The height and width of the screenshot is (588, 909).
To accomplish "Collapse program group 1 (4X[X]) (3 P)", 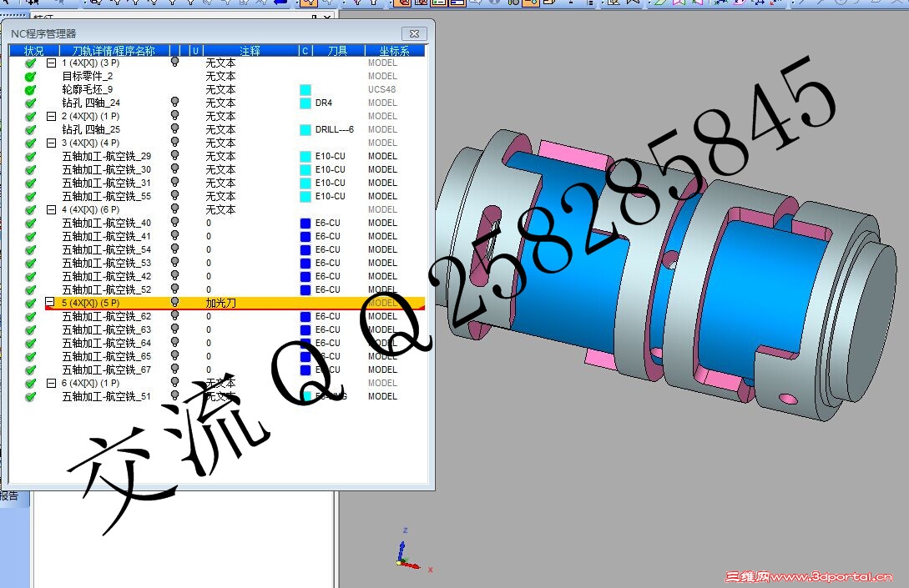I will pyautogui.click(x=51, y=63).
